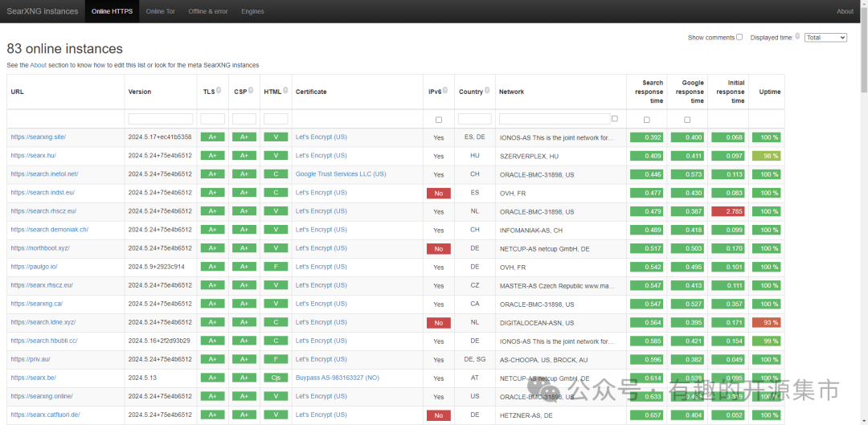Focus the Country filter input
868x425 pixels.
point(475,119)
